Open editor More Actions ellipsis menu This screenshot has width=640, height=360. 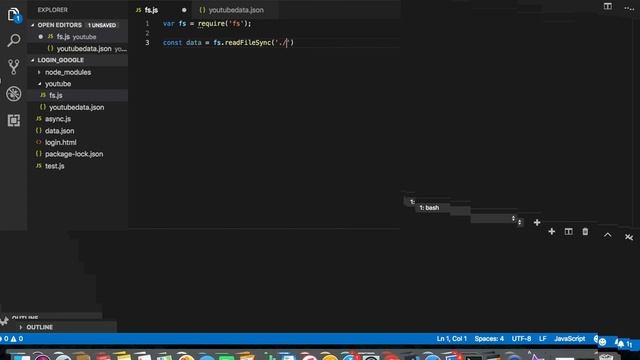pyautogui.click(x=629, y=8)
